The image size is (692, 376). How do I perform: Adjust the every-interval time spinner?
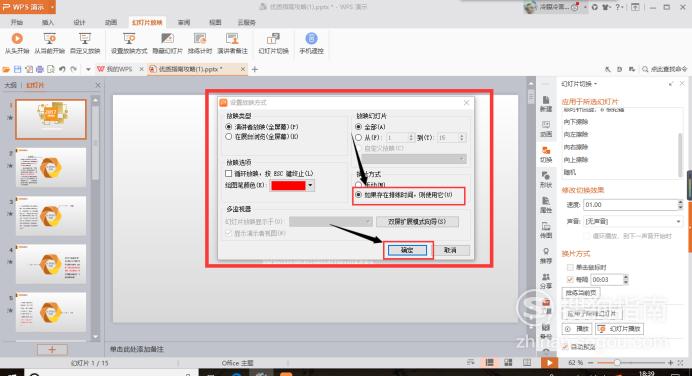(x=625, y=279)
